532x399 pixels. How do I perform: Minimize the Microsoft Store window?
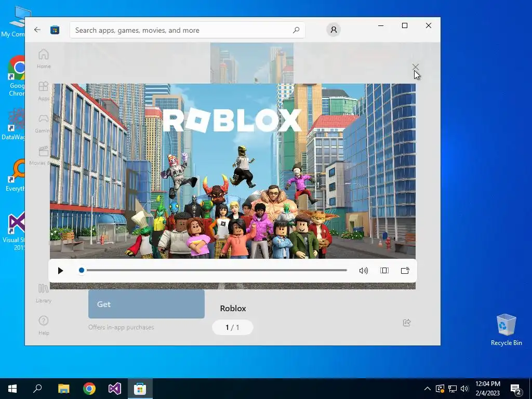(381, 25)
